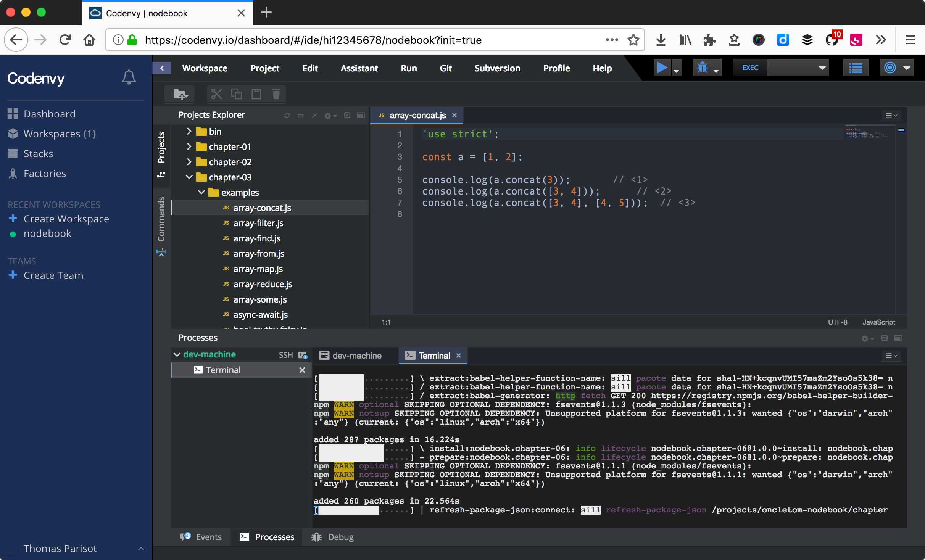Collapse the chapter-03 folder

click(189, 177)
